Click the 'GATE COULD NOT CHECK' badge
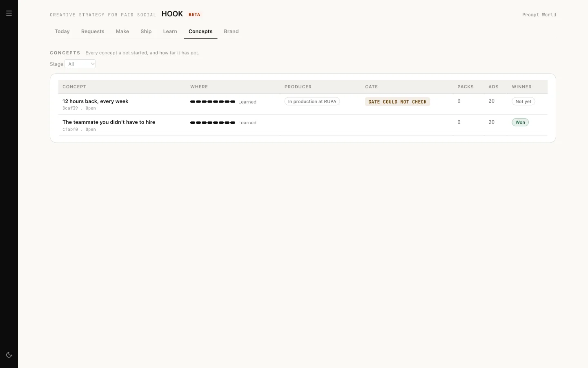 [397, 102]
